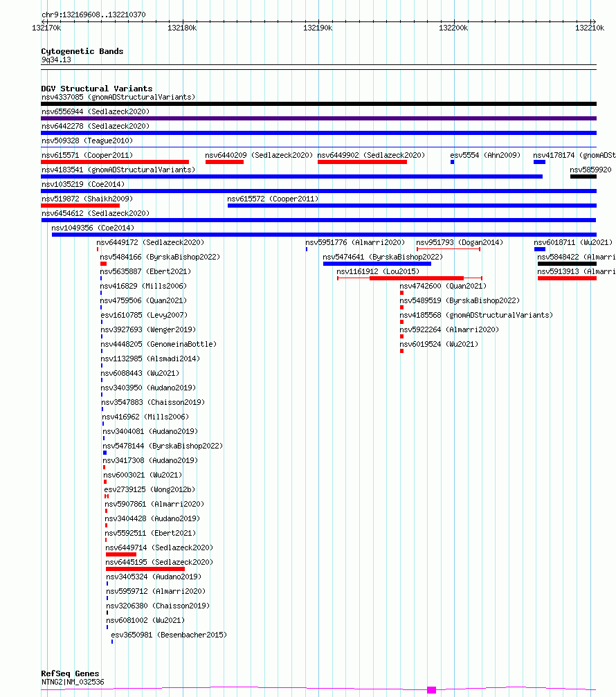The height and width of the screenshot is (697, 616).
Task: Select the black nsv5859920 bar
Action: pos(583,176)
